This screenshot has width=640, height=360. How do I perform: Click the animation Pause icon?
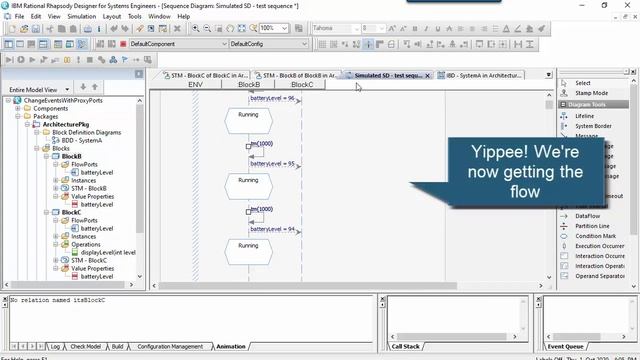pyautogui.click(x=67, y=60)
